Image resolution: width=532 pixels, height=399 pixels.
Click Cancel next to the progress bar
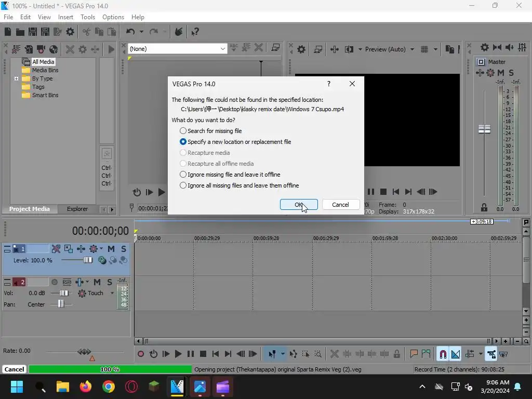[14, 369]
